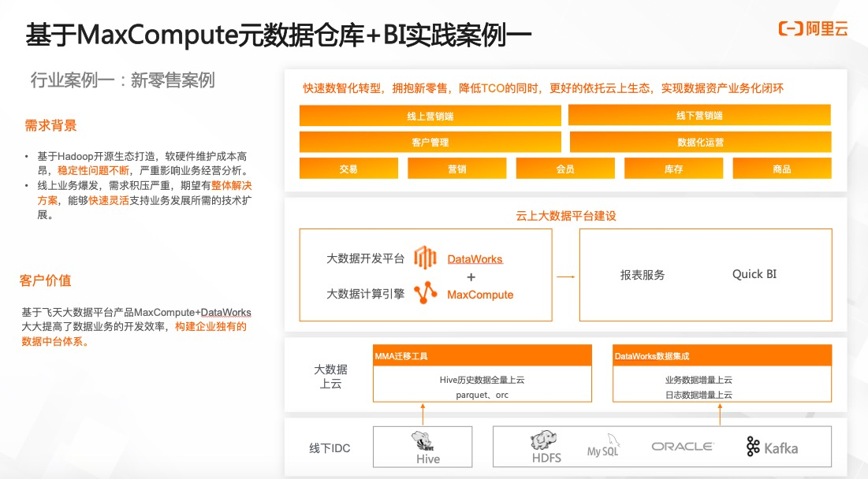Click the bullet line starting 基于Hadoop开源生态打造

(142, 164)
